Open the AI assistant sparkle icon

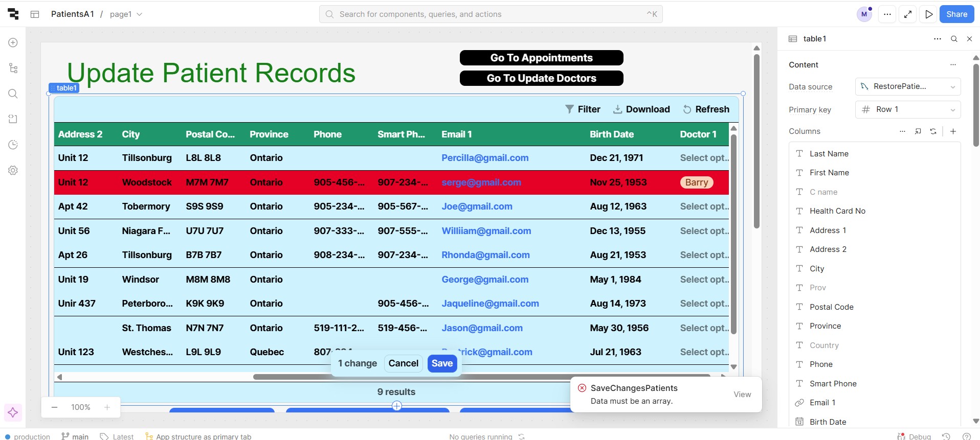pyautogui.click(x=13, y=412)
